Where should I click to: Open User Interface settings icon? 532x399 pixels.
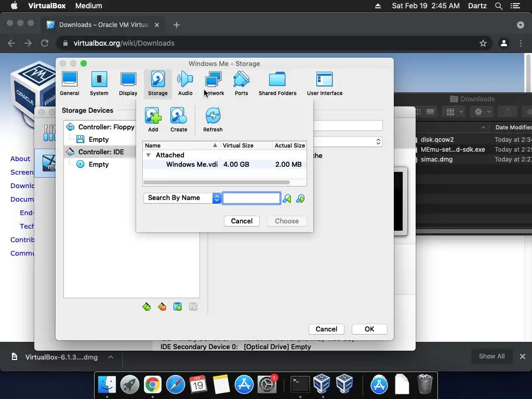[324, 79]
